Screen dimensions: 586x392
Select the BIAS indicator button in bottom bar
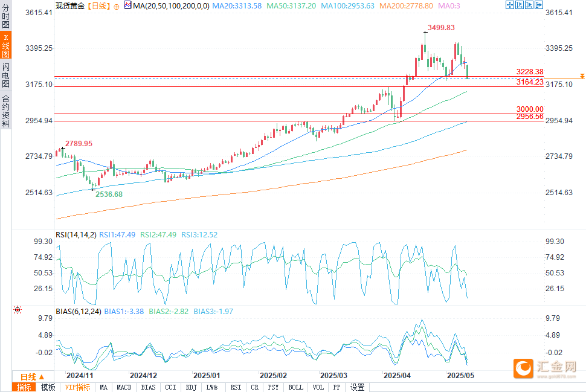[x=148, y=387]
